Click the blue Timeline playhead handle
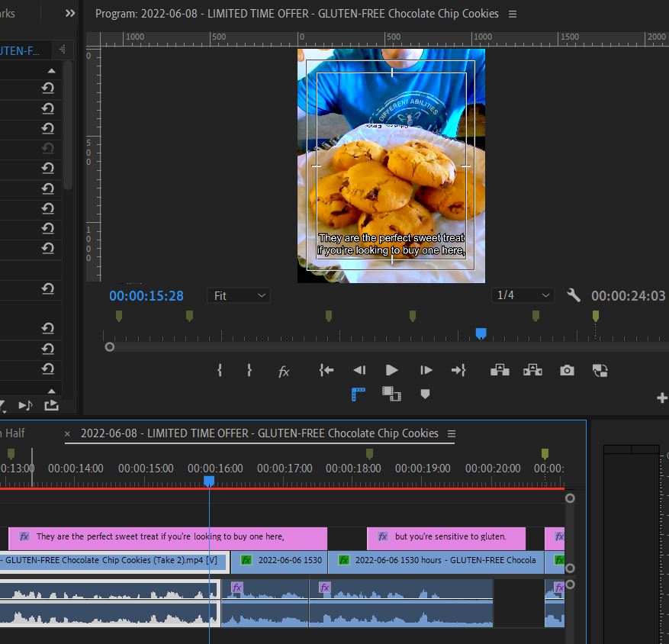669x644 pixels. 209,481
